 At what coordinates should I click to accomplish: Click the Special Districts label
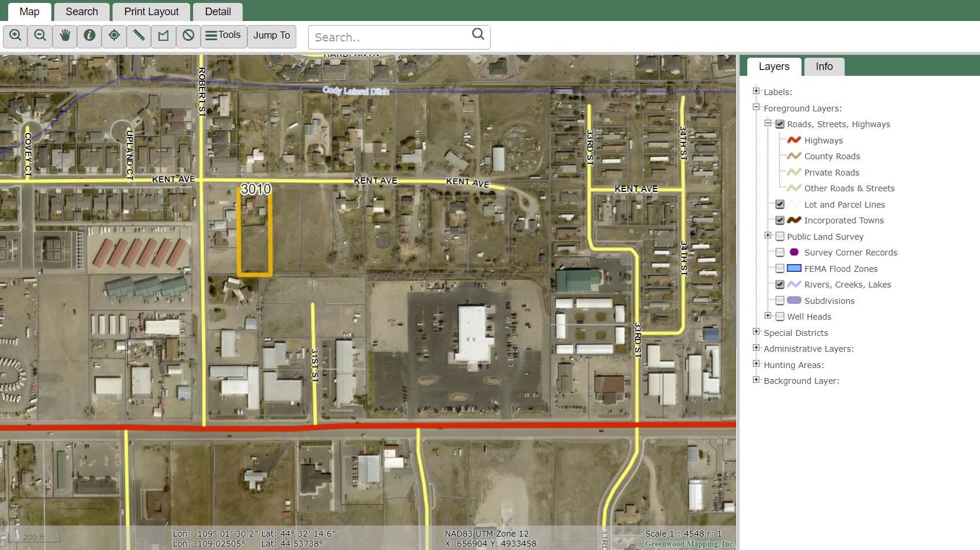coord(796,333)
